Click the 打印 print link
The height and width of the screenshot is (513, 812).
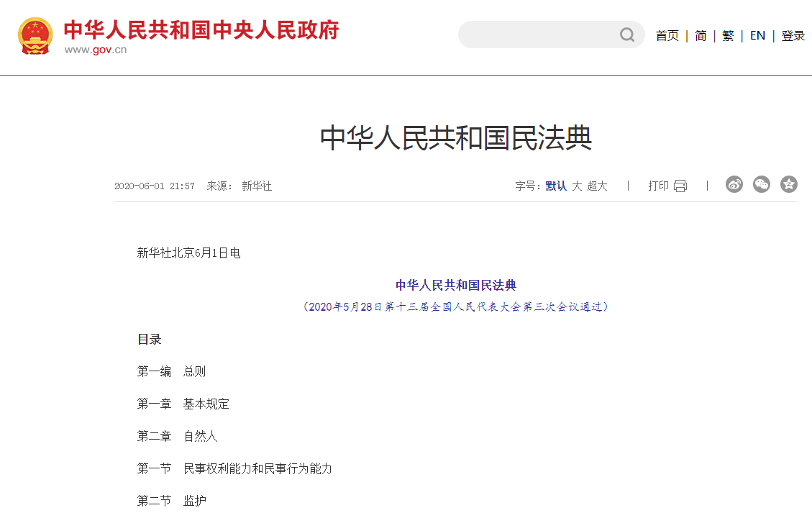[658, 186]
